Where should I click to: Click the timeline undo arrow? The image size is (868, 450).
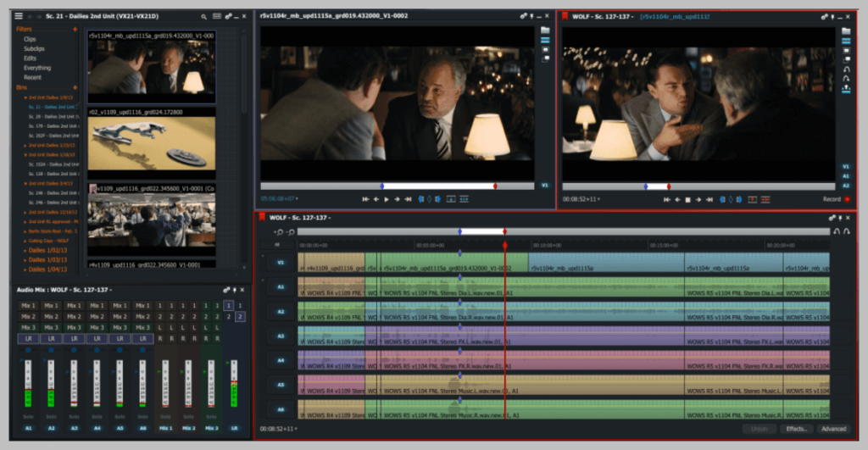tap(837, 231)
